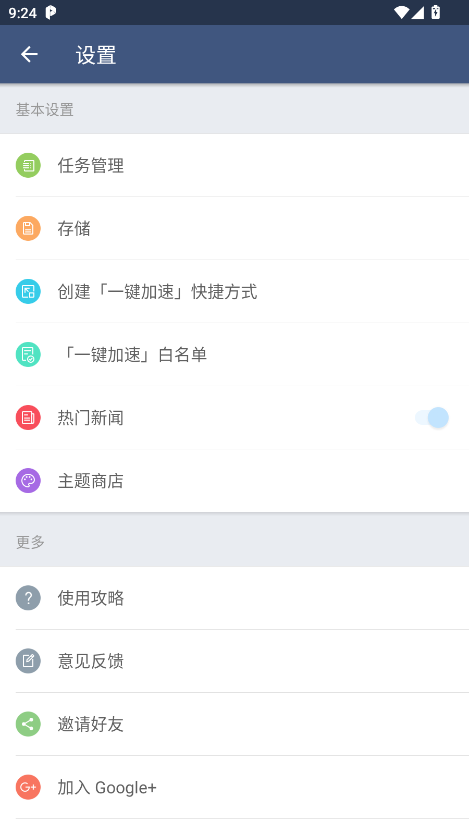469x834 pixels.
Task: Tap the red 热门新闻 news icon
Action: (x=28, y=418)
